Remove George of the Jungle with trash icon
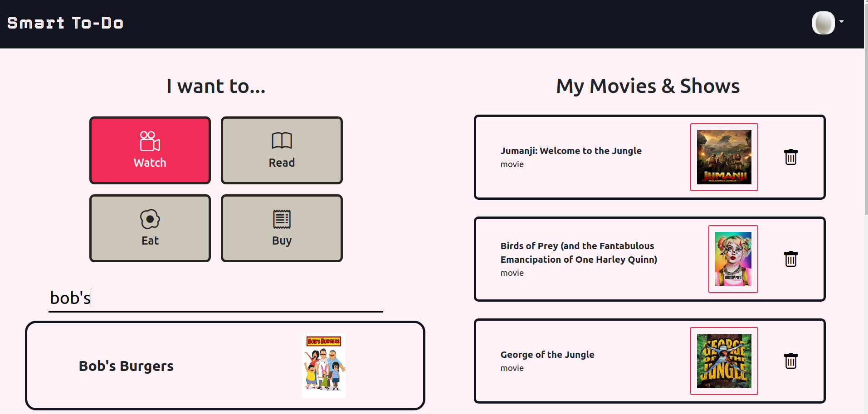 791,361
